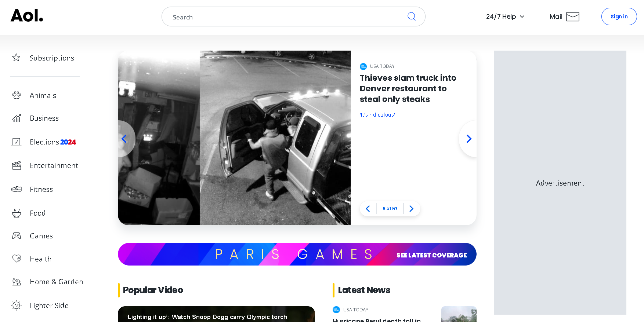Click the Health heart icon
This screenshot has height=322, width=644.
(x=17, y=259)
